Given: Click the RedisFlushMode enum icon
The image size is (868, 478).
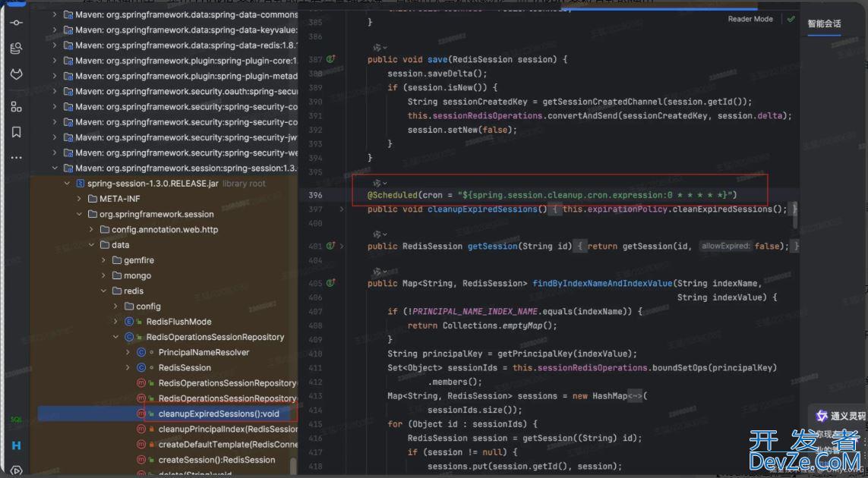Looking at the screenshot, I should click(130, 322).
